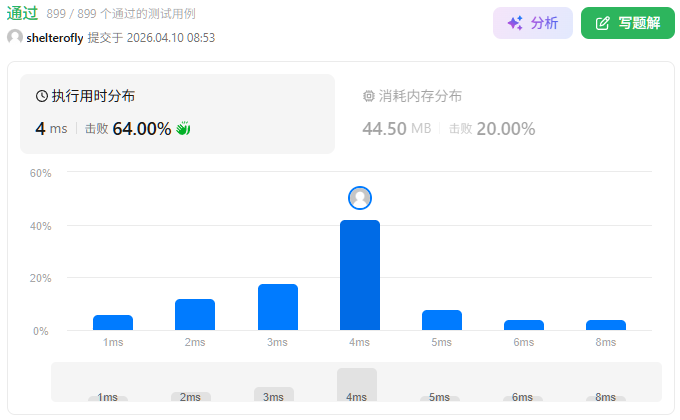Click the 通过 status text
680x420 pixels.
23,14
